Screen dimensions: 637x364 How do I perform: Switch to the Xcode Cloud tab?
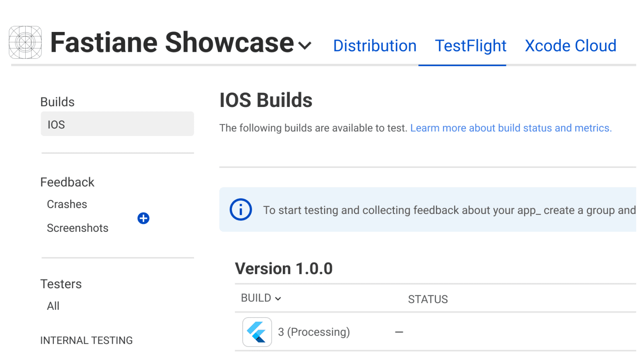[x=570, y=46]
